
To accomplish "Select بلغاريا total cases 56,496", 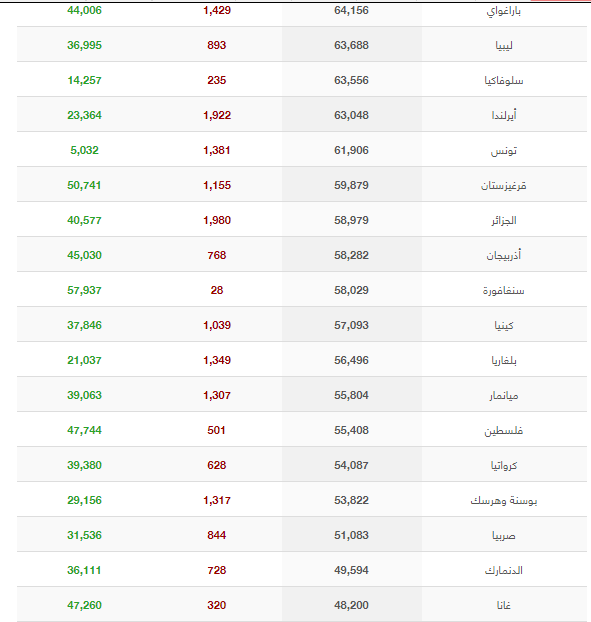I will click(x=351, y=360).
